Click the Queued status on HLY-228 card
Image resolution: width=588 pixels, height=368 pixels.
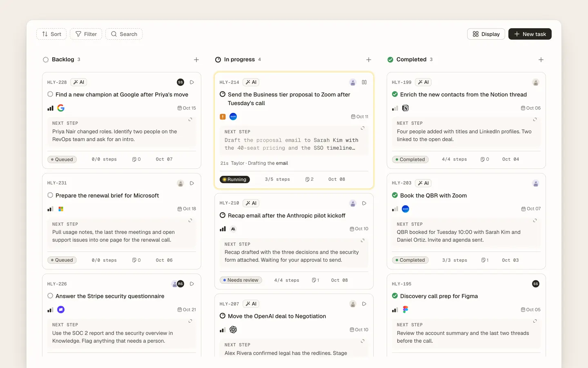tap(62, 159)
